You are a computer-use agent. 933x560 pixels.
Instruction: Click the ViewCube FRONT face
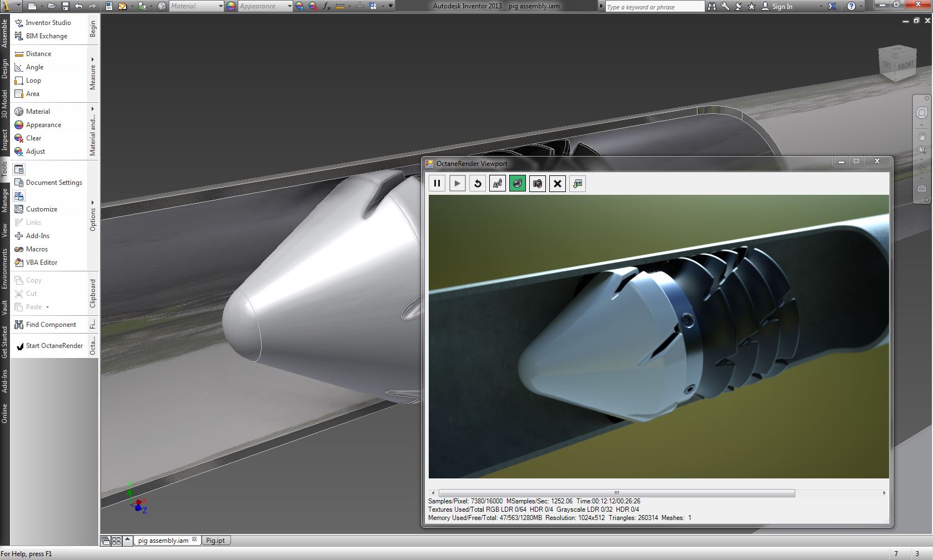(906, 66)
